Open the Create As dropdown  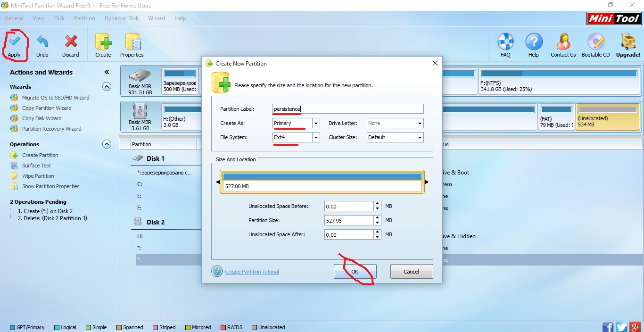[316, 123]
